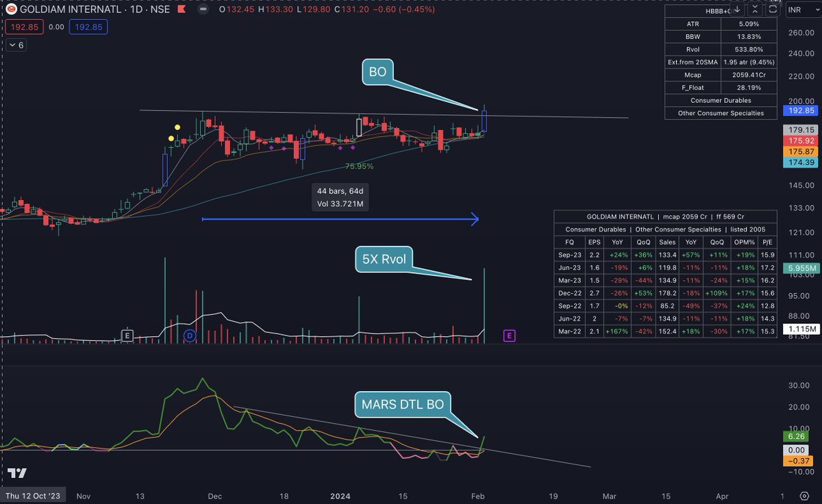
Task: Click the +167% YoY EPS cell
Action: (x=618, y=331)
